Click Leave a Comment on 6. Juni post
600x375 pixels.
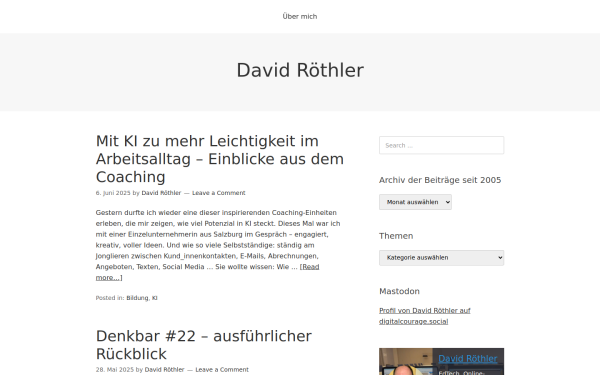tap(218, 193)
